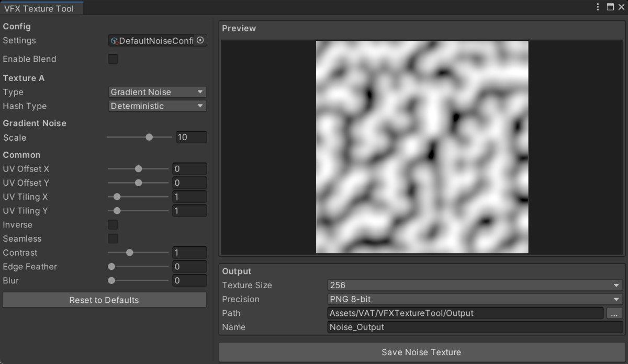Click the DefaultNoiseConfig asset icon
Viewport: 628px width, 364px height.
tap(114, 41)
